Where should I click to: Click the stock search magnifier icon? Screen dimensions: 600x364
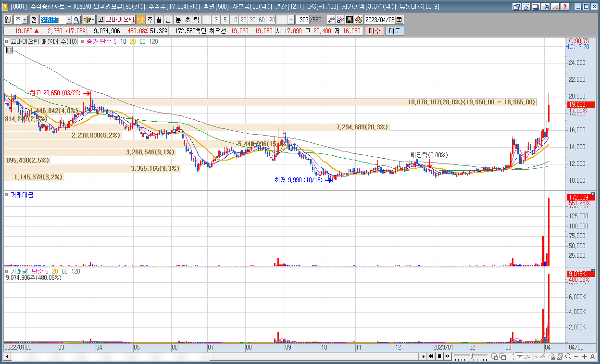(77, 20)
